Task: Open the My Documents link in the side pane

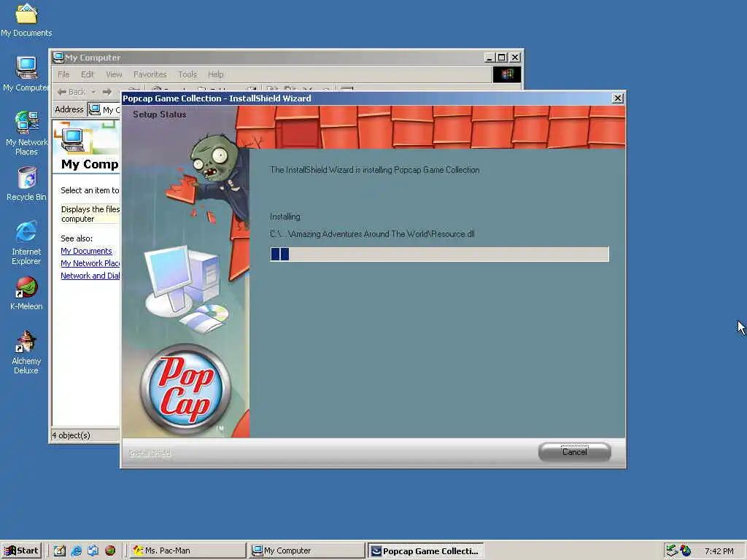Action: 86,251
